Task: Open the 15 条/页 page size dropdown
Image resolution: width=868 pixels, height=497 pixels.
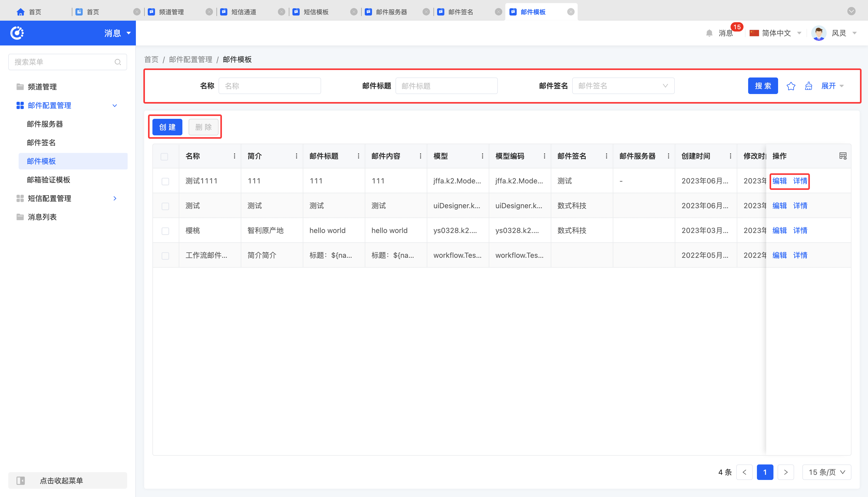Action: [826, 472]
